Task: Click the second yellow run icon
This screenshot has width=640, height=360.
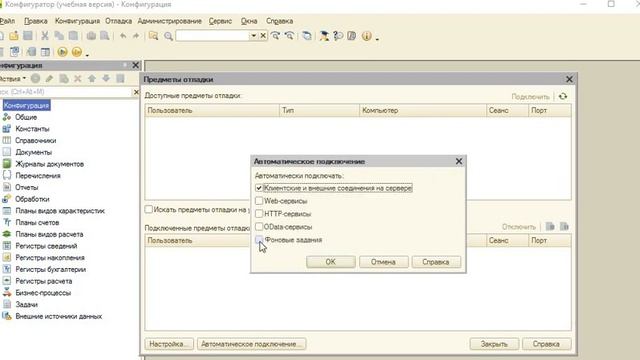Action: (x=77, y=52)
